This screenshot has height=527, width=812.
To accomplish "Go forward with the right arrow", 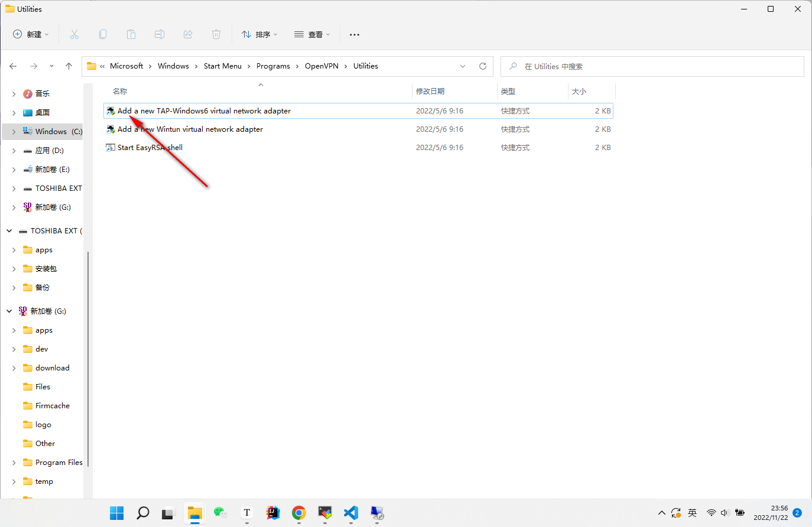I will pos(34,66).
